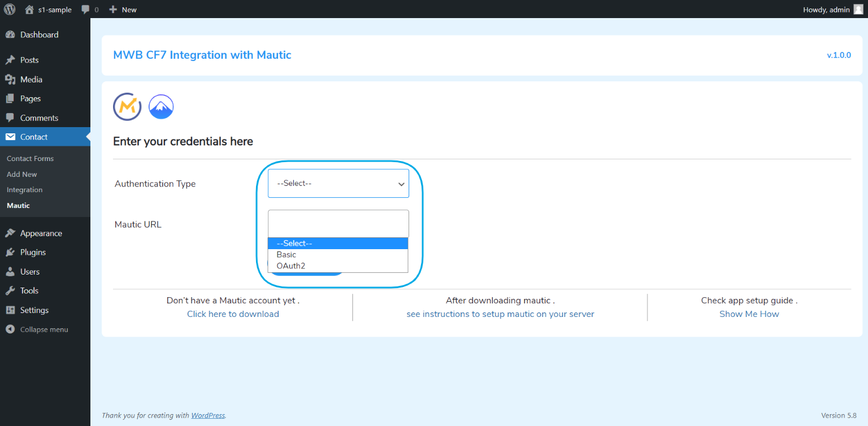Click the New label in admin bar
The image size is (868, 426).
tap(129, 10)
